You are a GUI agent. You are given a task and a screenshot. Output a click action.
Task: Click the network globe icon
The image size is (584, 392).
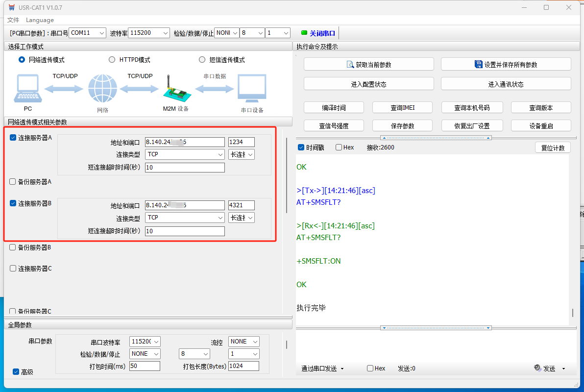(102, 89)
